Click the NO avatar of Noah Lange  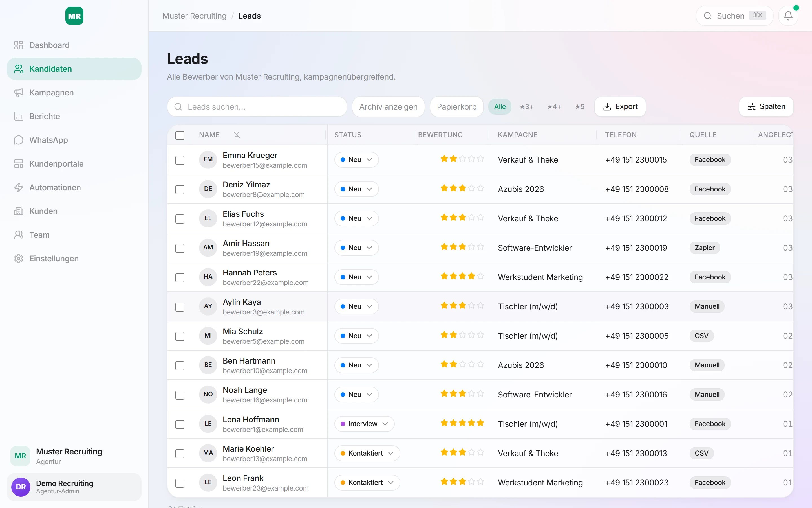point(208,394)
